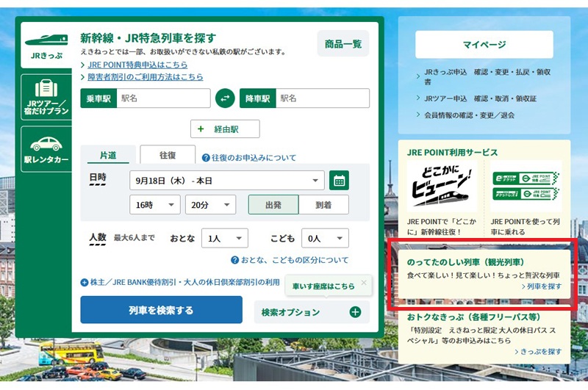Open のってたのしい列車(観光列車) heading

pyautogui.click(x=465, y=262)
